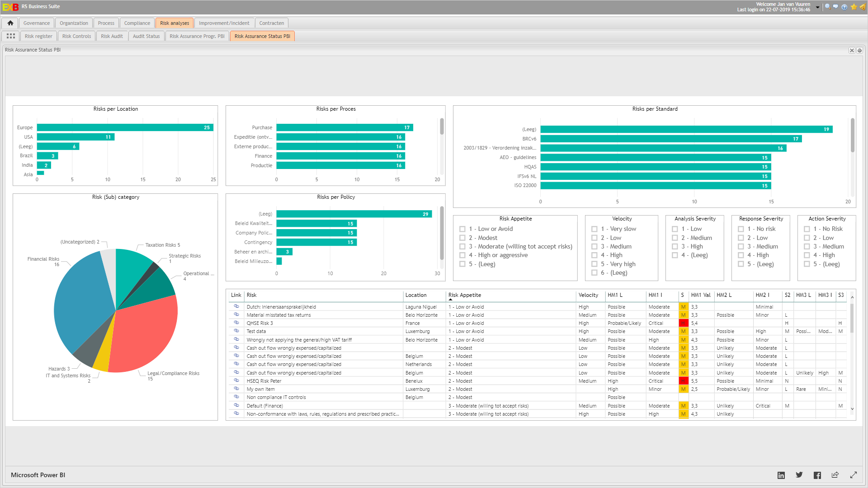
Task: Click the Twitter share icon
Action: (799, 475)
